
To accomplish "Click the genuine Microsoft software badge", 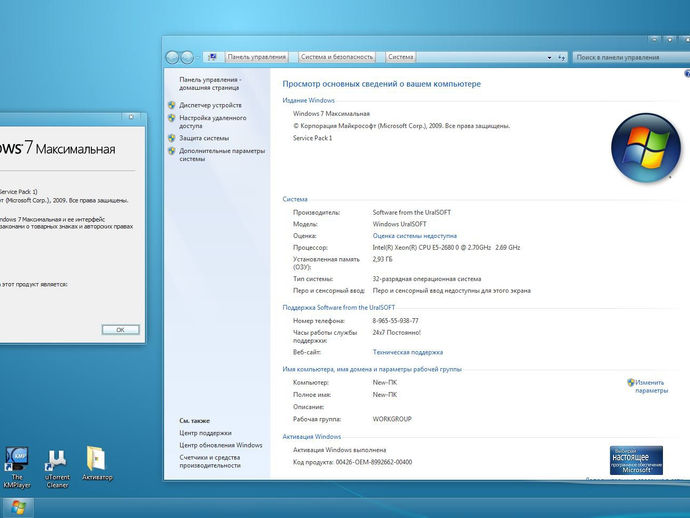I will coord(636,460).
